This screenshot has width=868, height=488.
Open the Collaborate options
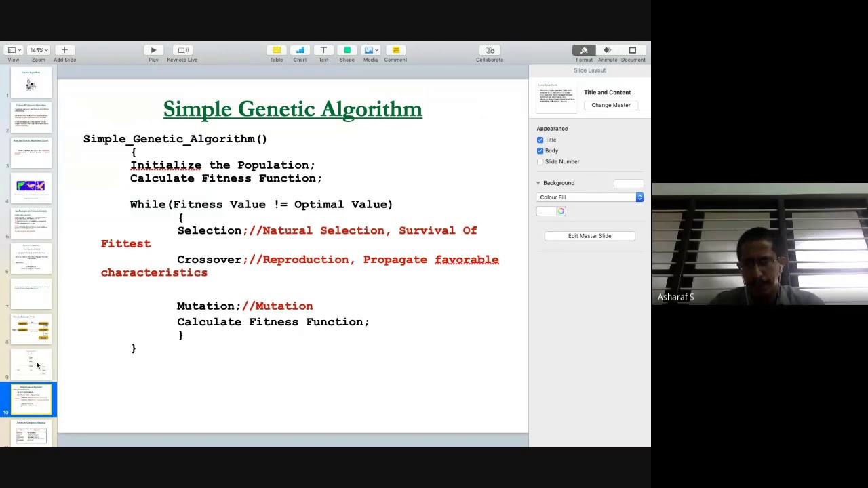tap(490, 50)
